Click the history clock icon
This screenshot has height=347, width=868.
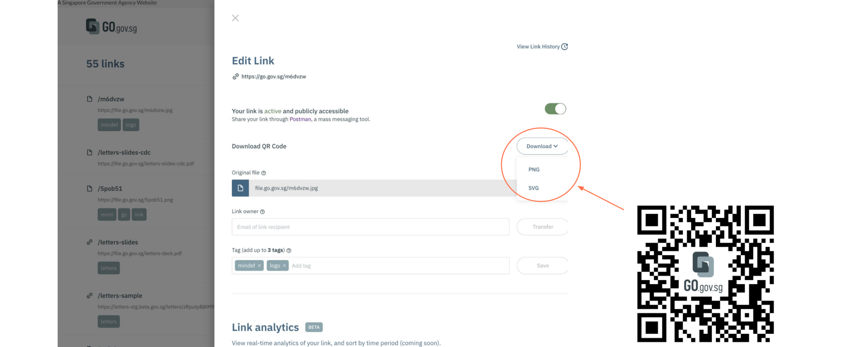tap(565, 46)
